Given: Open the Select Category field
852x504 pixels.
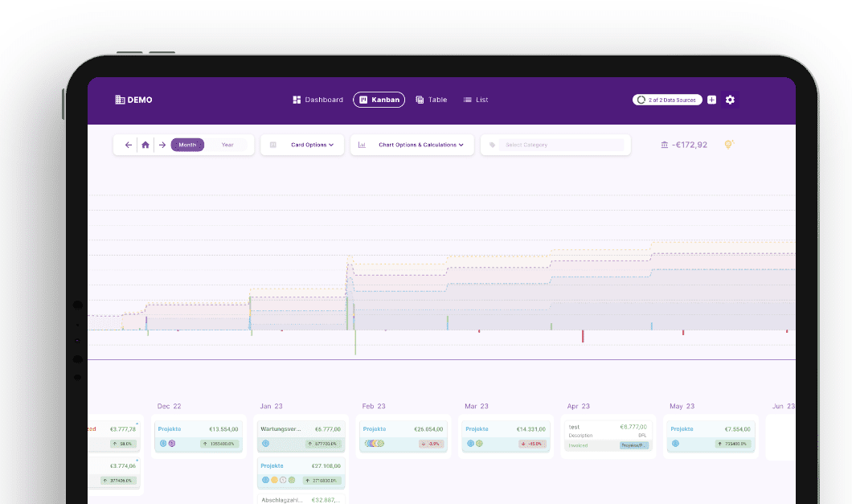Looking at the screenshot, I should 561,145.
